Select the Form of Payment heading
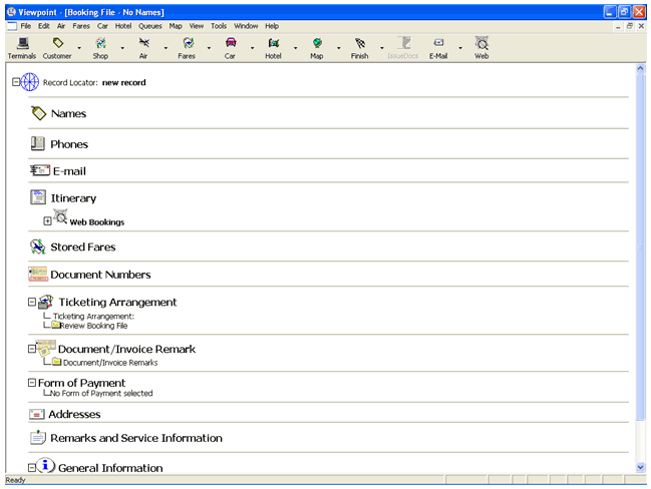Viewport: 651px width, 489px height. pyautogui.click(x=81, y=382)
